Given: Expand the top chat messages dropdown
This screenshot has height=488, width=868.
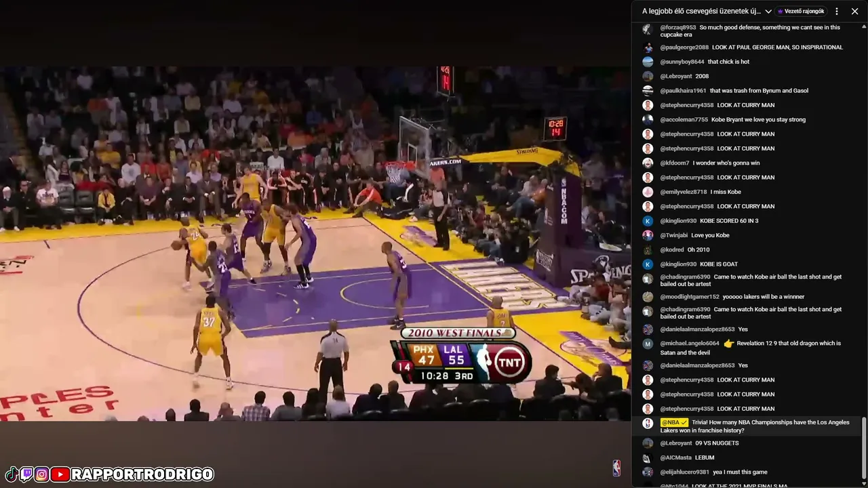Looking at the screenshot, I should pos(768,12).
